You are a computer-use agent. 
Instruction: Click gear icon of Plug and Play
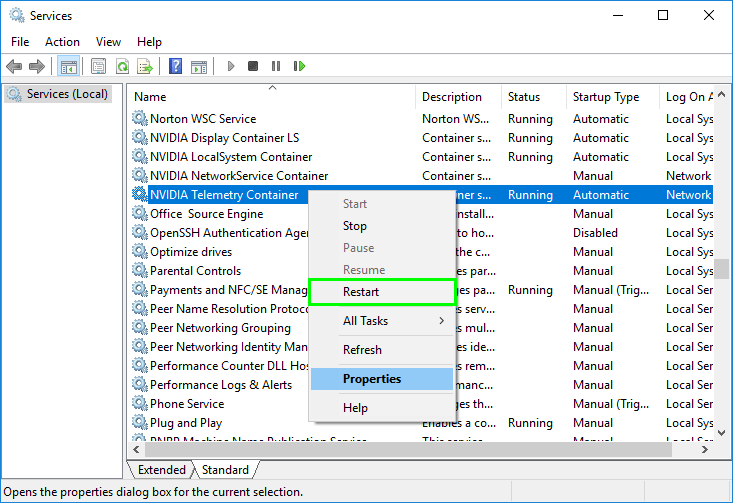click(140, 423)
